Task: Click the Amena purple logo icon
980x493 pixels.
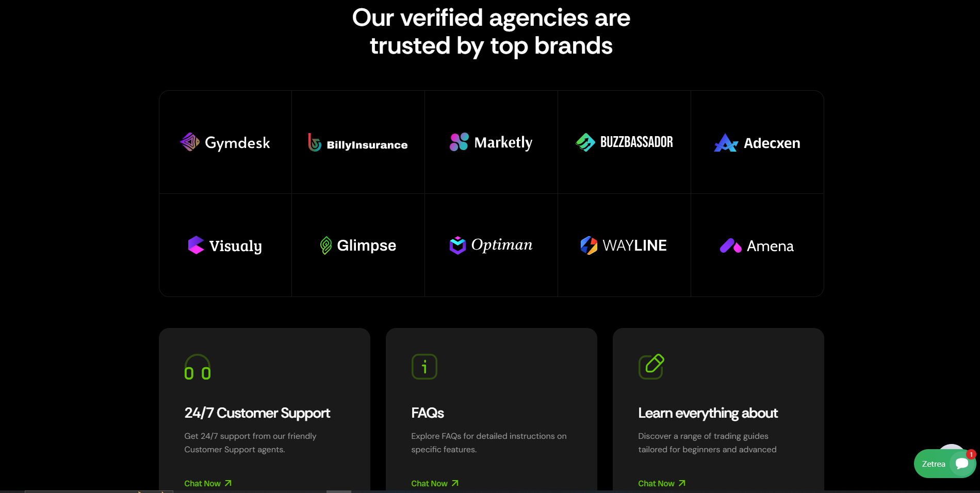Action: 730,245
